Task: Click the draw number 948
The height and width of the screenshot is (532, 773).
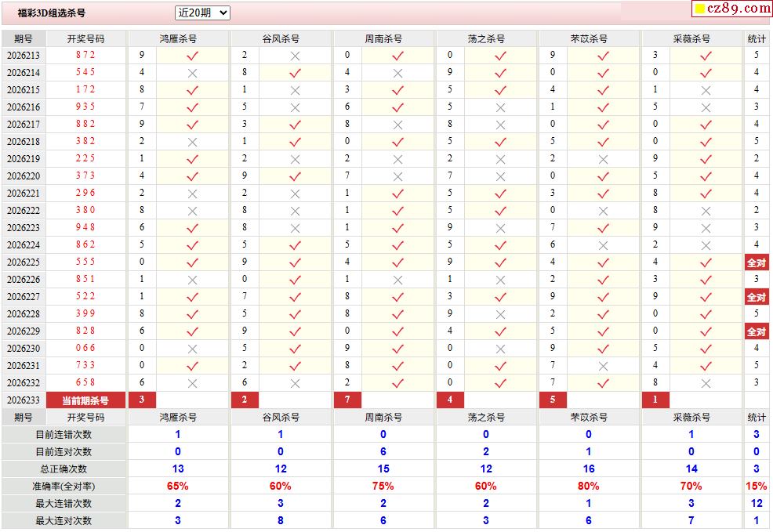Action: coord(85,227)
